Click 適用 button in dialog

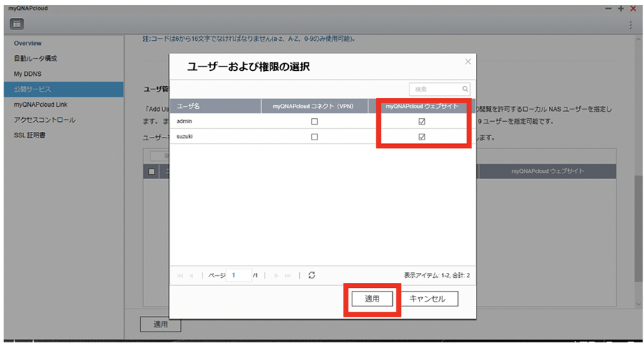pos(372,299)
